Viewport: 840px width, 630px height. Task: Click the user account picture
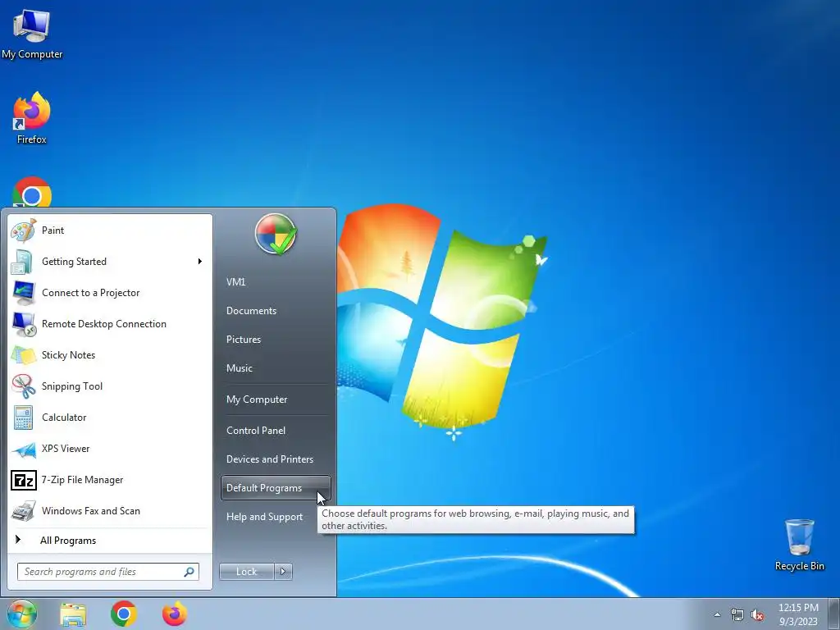click(276, 234)
